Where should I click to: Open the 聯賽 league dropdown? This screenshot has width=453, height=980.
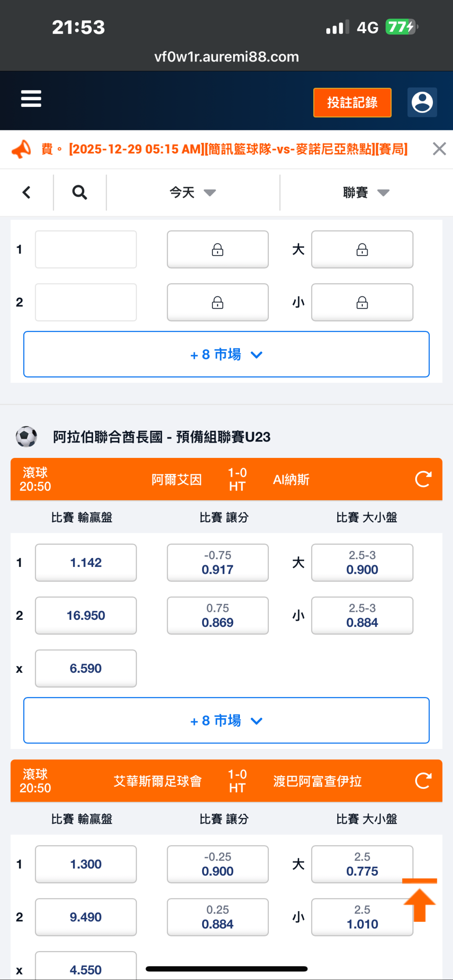(x=366, y=192)
